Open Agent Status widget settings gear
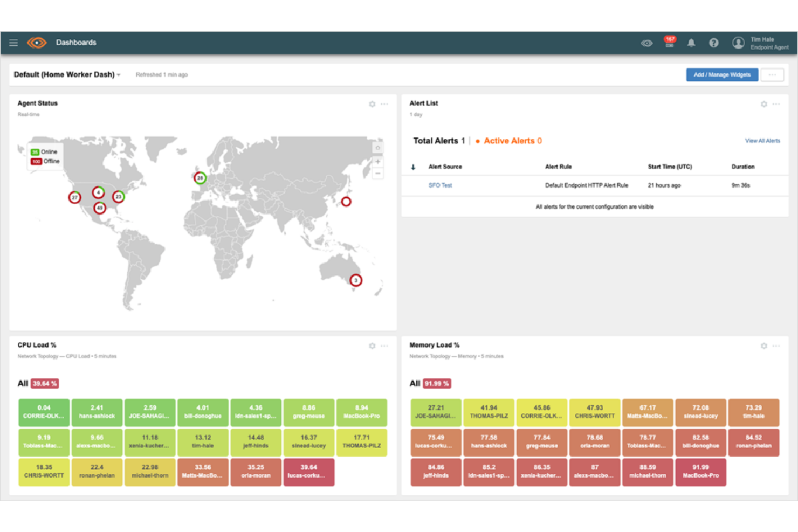The height and width of the screenshot is (532, 798). pos(372,104)
